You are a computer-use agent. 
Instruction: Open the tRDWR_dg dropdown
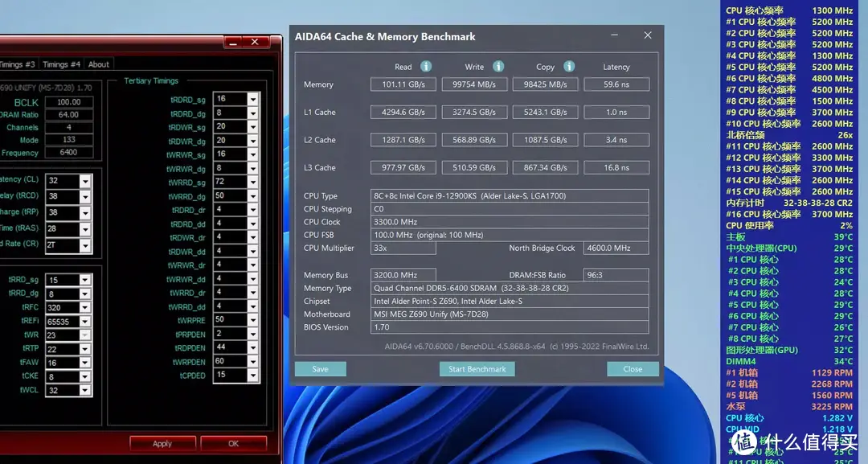(x=253, y=141)
